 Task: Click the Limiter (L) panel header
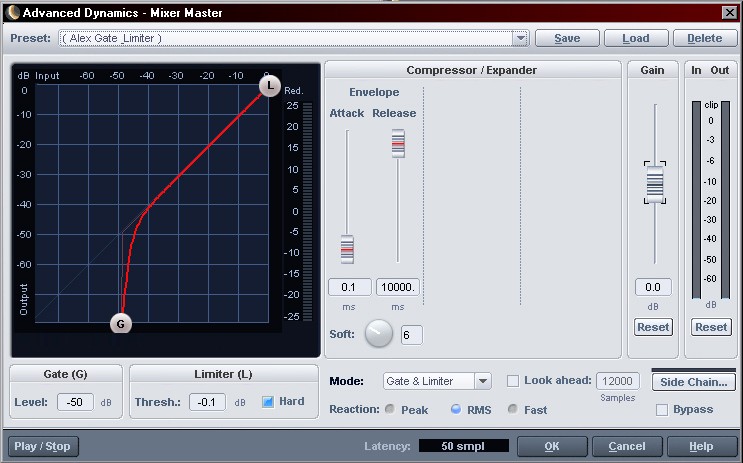point(223,374)
